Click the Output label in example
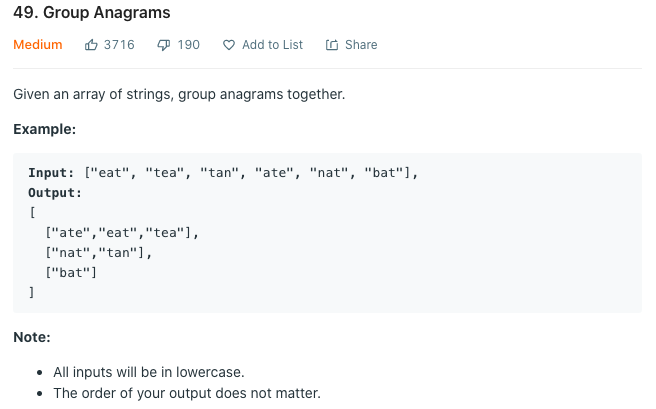Screen dimensions: 656x409 coord(55,193)
